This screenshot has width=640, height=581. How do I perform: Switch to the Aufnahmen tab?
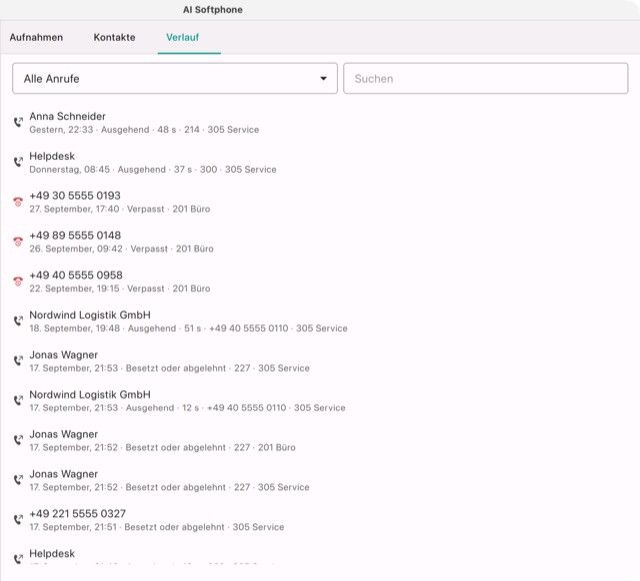point(36,37)
